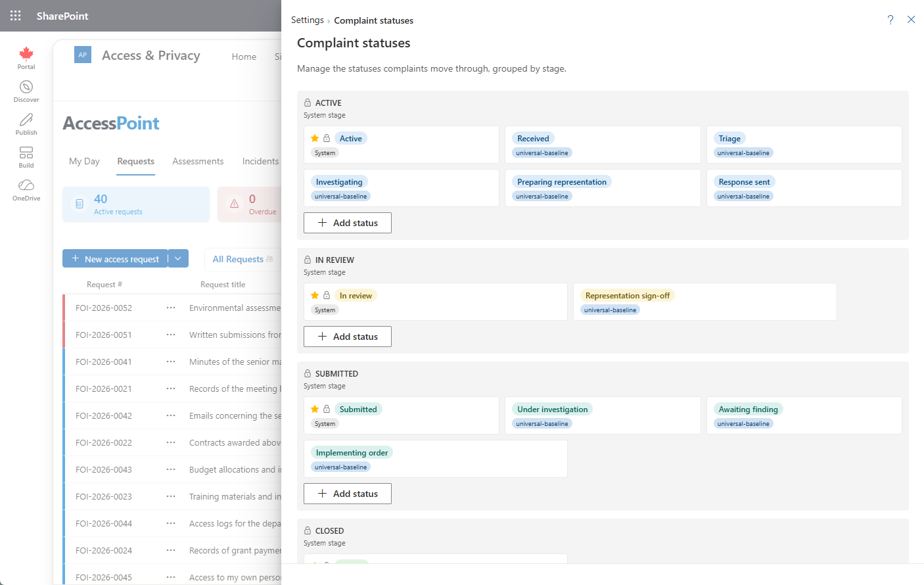Open request FOI-2026-0021

pyautogui.click(x=104, y=388)
